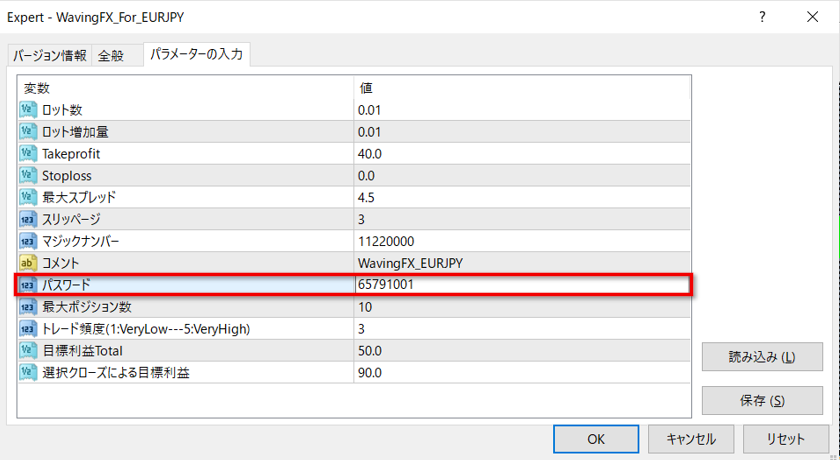
Task: Click the string icon beside コメント
Action: 28,263
